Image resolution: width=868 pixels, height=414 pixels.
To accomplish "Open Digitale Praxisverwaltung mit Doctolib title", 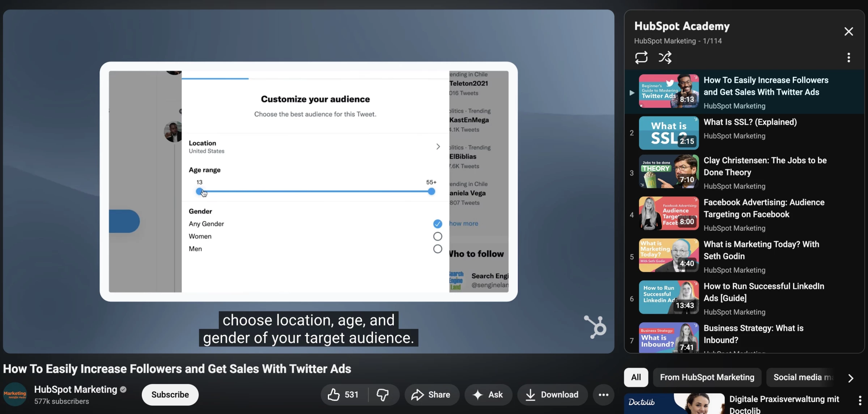I will pos(784,405).
